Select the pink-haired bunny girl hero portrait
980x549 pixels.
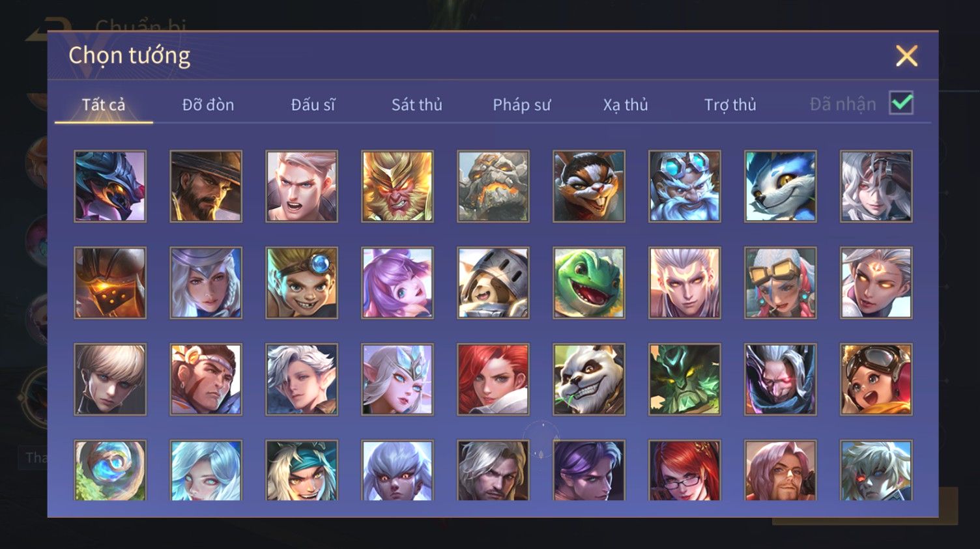(x=397, y=283)
